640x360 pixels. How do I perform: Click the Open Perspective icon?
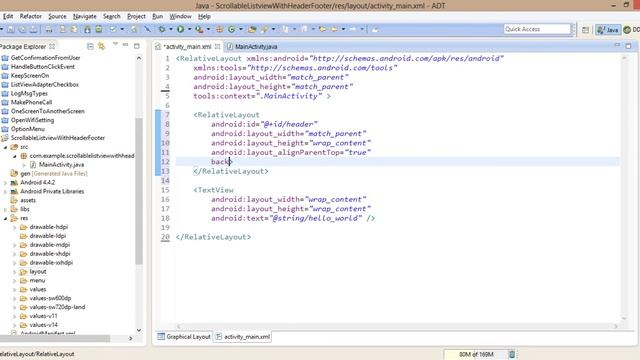(585, 30)
